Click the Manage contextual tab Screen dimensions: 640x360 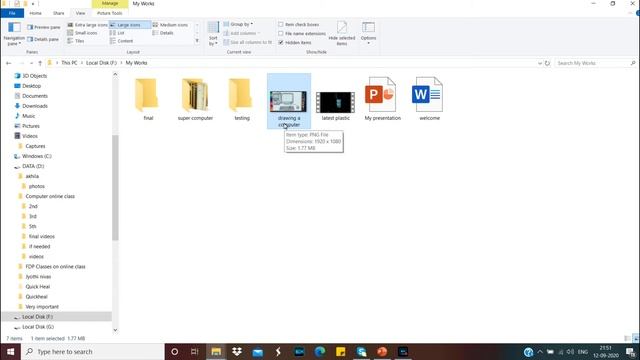tap(110, 3)
